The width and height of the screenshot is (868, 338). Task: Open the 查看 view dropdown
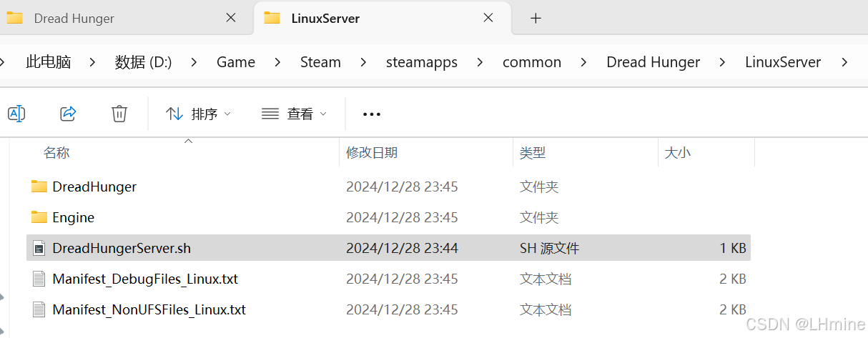coord(294,114)
